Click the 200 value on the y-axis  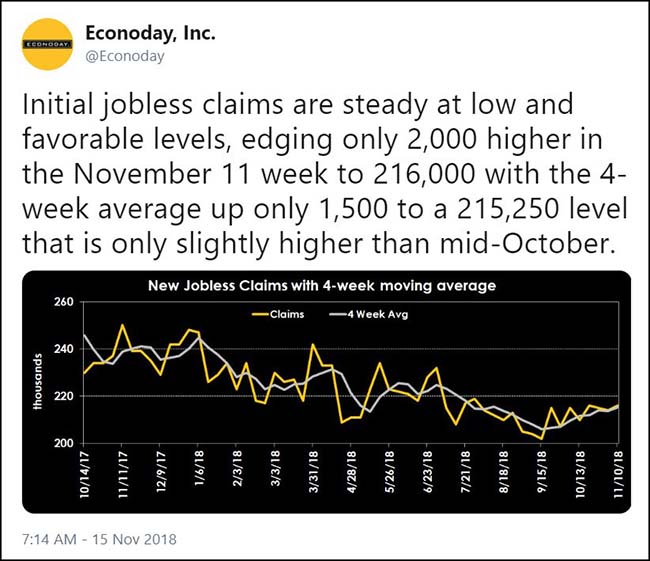(65, 444)
